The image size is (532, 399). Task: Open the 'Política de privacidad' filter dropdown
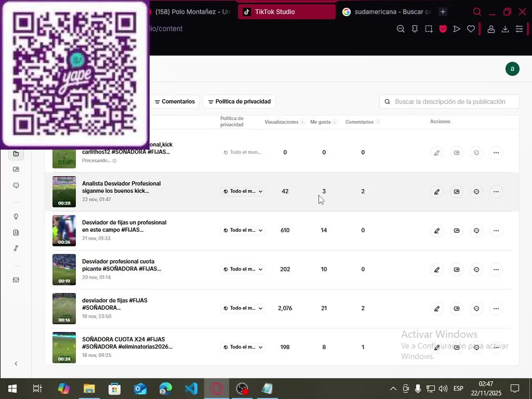(239, 101)
